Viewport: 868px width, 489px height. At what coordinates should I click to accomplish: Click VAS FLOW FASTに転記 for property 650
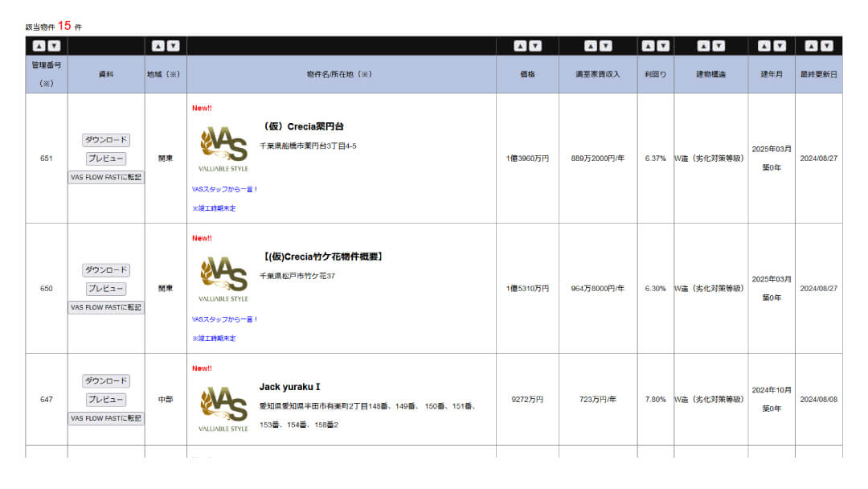pyautogui.click(x=106, y=307)
